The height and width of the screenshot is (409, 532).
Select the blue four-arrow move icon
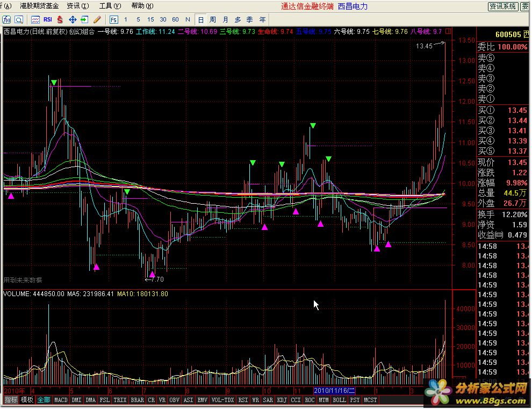(73, 20)
